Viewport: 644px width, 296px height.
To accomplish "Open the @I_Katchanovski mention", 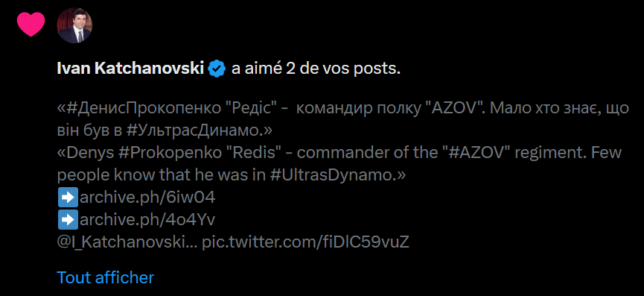I will [128, 242].
